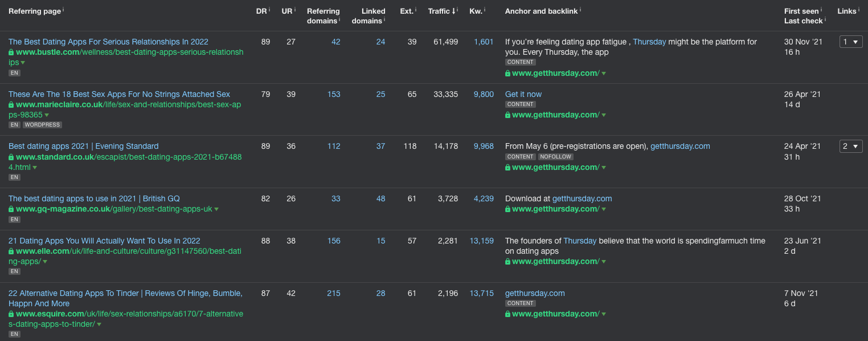This screenshot has width=868, height=341.
Task: Expand getthursday.com backlink caret in Esquire row
Action: 604,314
